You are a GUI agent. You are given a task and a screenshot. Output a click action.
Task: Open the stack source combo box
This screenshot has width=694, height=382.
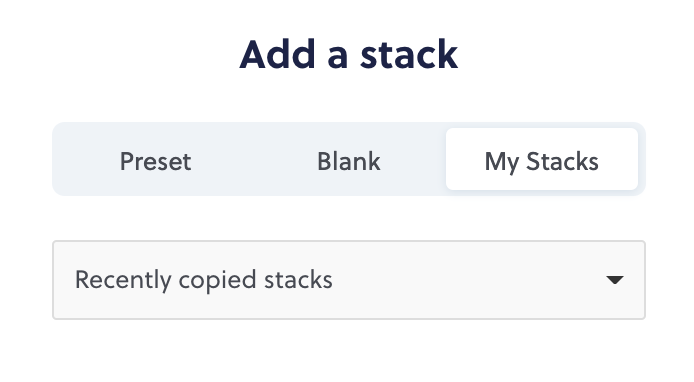(349, 280)
